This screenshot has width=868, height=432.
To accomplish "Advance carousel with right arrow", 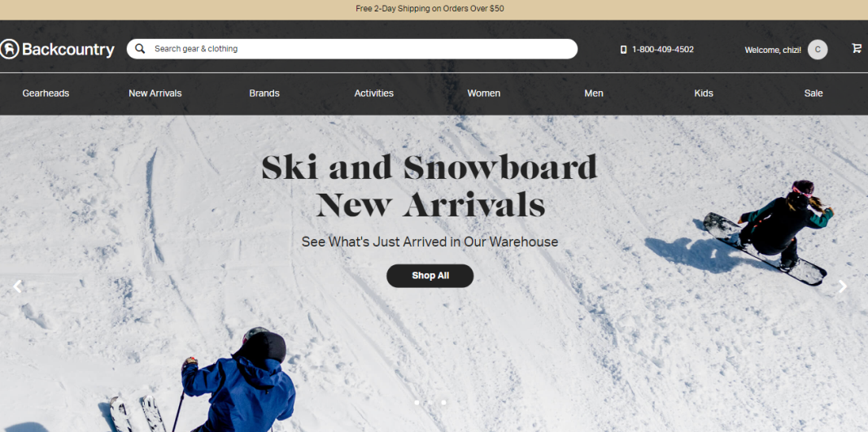I will point(843,286).
